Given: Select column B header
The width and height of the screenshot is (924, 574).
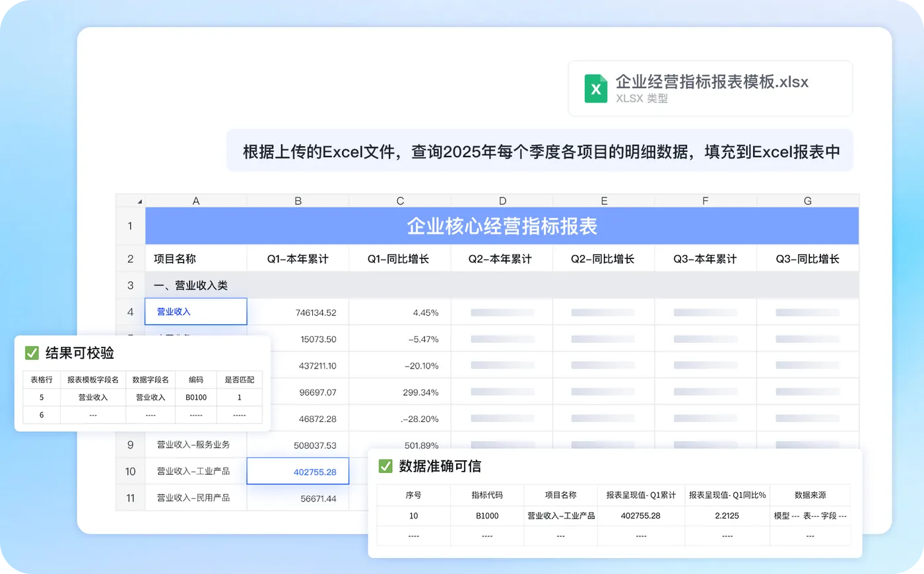Looking at the screenshot, I should [x=298, y=201].
